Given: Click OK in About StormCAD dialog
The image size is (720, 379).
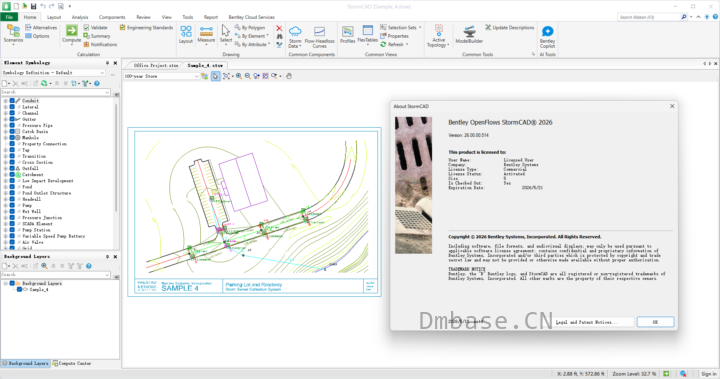Looking at the screenshot, I should point(655,322).
